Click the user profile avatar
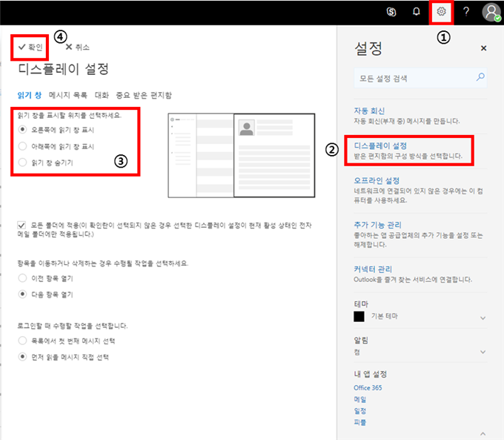504x440 pixels. 491,12
